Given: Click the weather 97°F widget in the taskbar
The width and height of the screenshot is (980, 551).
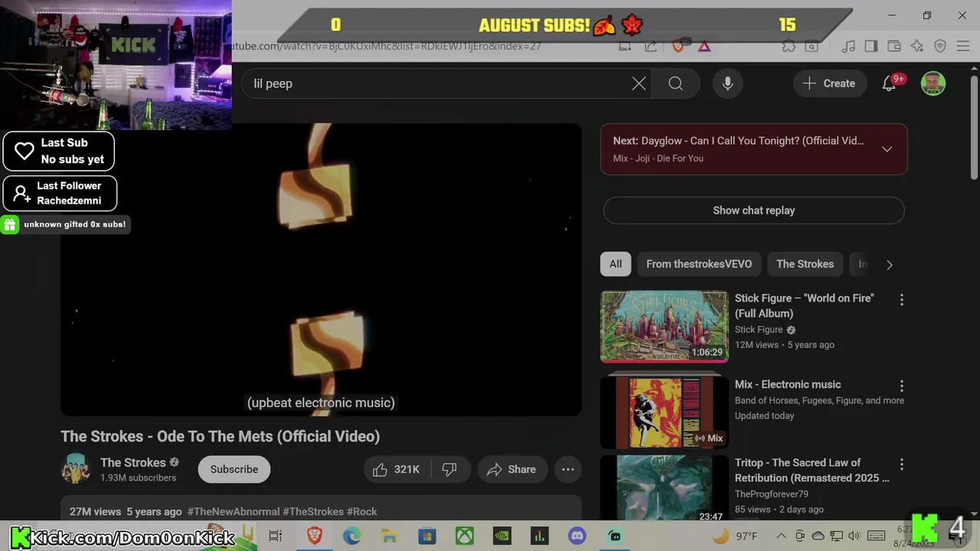Looking at the screenshot, I should [x=736, y=536].
